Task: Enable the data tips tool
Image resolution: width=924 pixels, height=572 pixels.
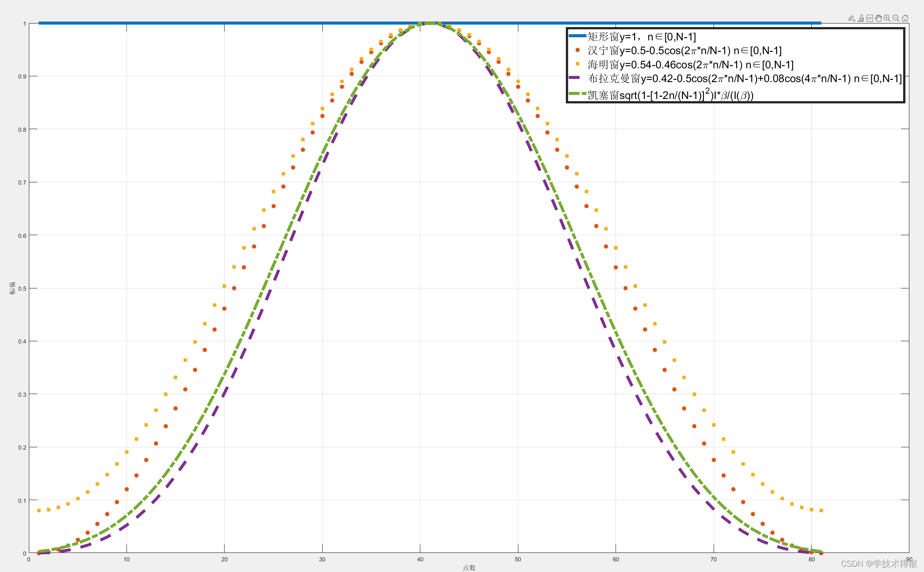Action: 869,18
